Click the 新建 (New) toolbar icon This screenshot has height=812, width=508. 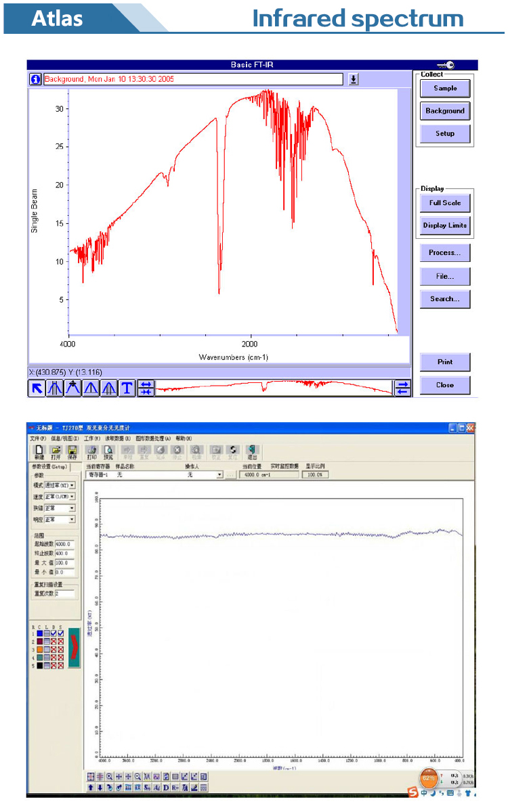[39, 451]
